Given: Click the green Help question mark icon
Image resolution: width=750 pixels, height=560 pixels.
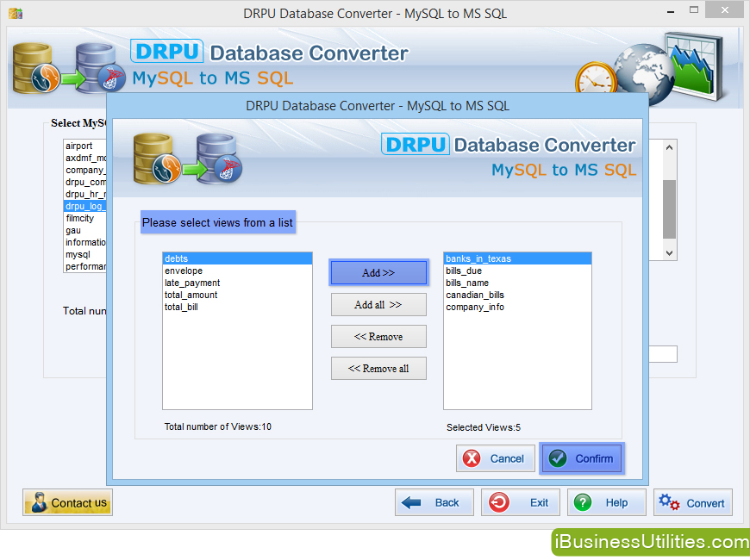Looking at the screenshot, I should [583, 502].
